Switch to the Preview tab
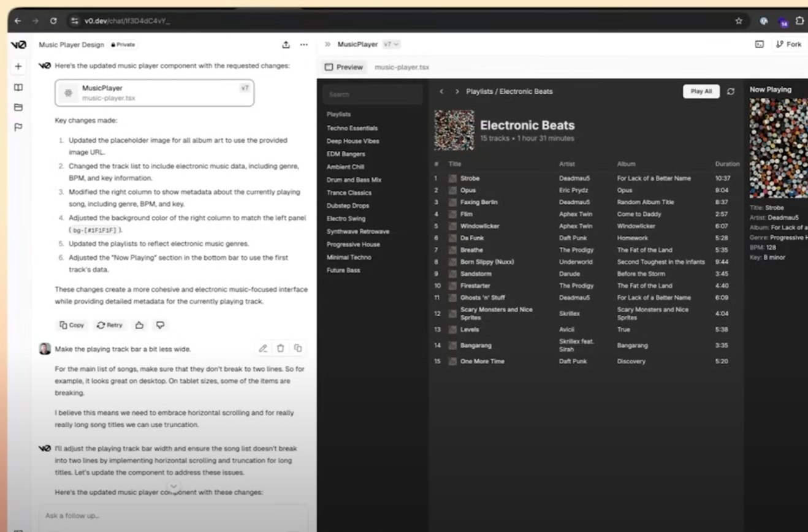This screenshot has height=532, width=808. (344, 67)
